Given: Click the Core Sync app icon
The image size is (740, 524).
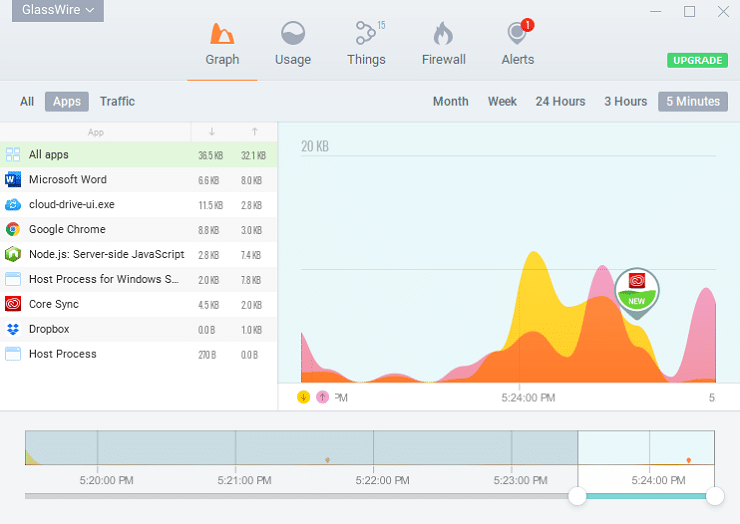Looking at the screenshot, I should tap(13, 304).
